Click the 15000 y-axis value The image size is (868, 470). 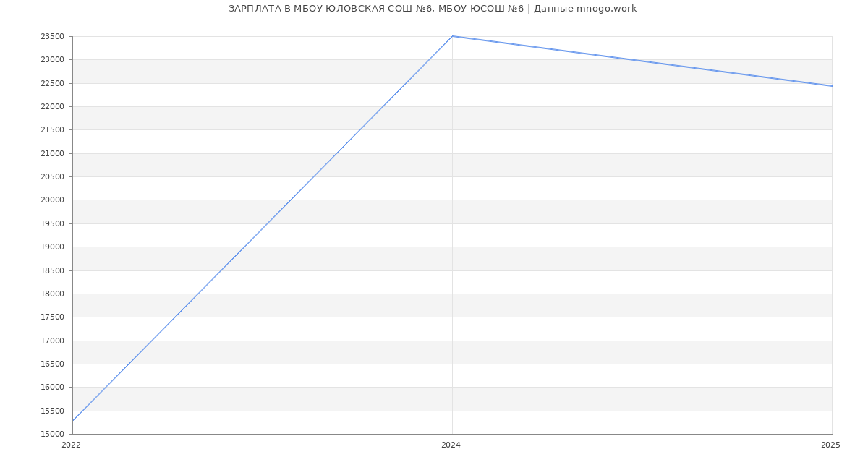point(53,434)
